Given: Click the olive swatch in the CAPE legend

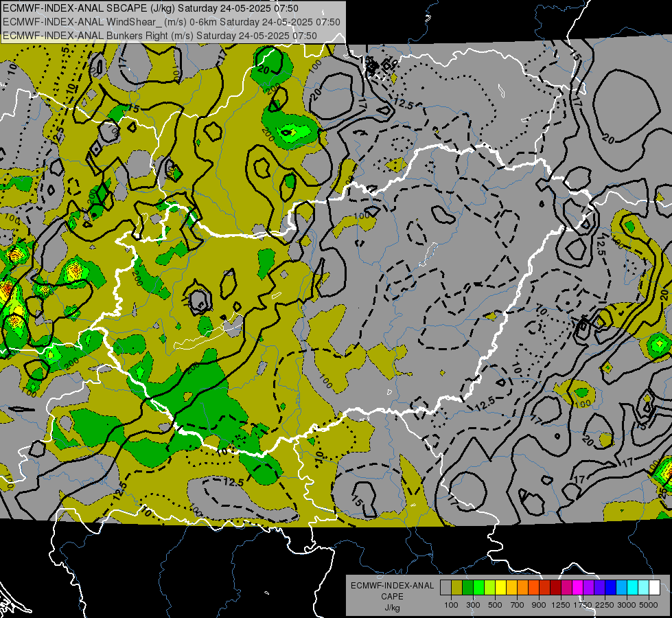Looking at the screenshot, I should click(x=457, y=588).
